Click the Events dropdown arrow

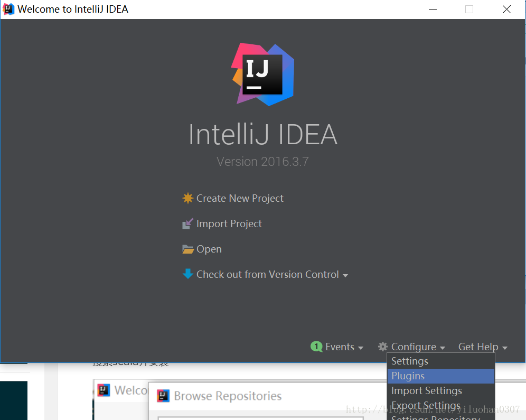coord(361,348)
